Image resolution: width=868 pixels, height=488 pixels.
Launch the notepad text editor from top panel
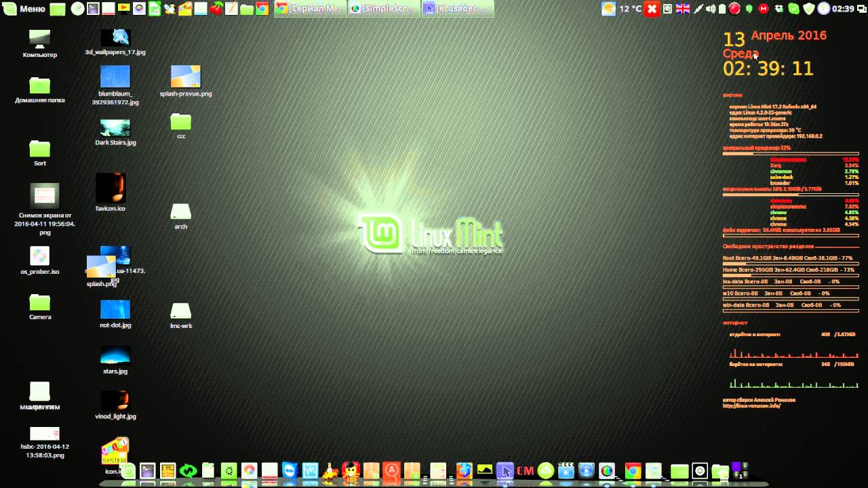point(231,9)
